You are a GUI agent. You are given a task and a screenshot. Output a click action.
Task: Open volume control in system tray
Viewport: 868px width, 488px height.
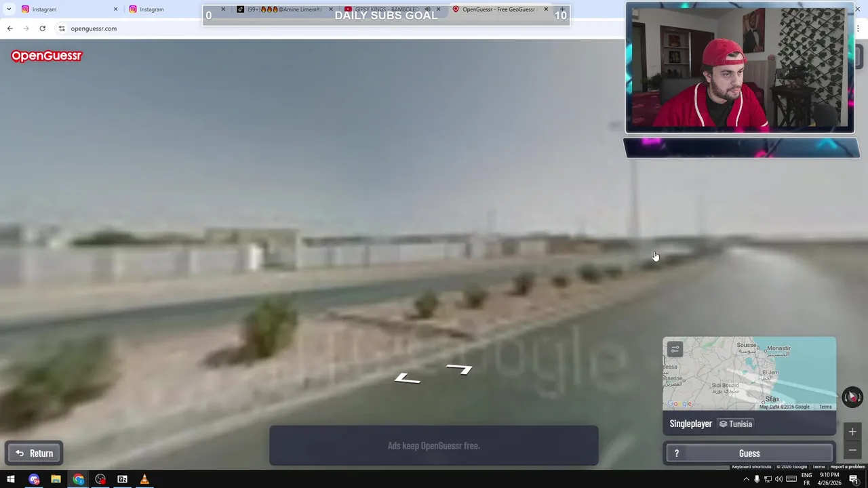[x=778, y=480]
